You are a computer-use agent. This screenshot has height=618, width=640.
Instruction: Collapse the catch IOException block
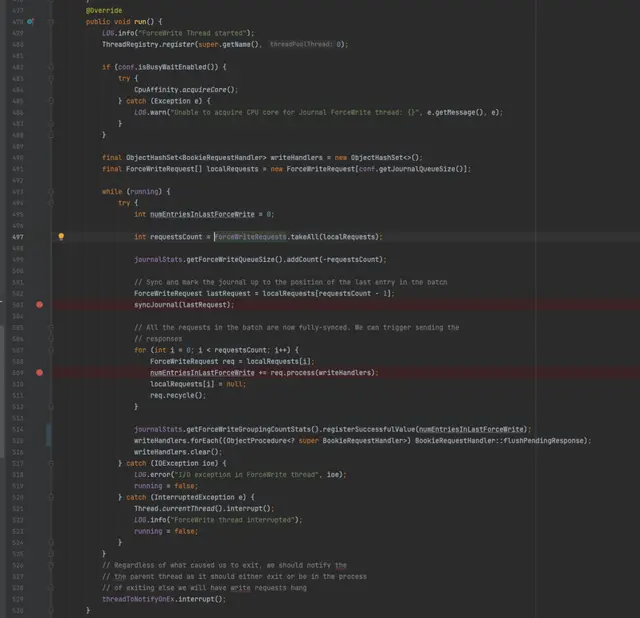pyautogui.click(x=51, y=463)
